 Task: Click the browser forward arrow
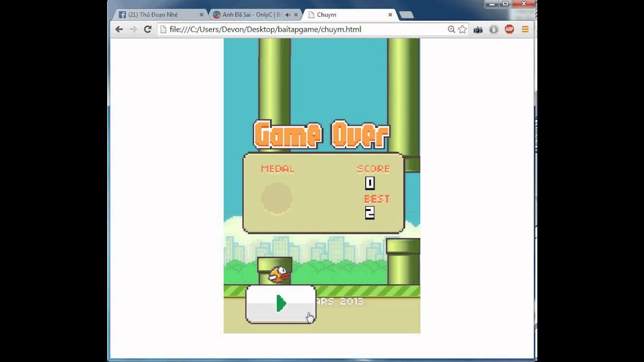(x=133, y=29)
